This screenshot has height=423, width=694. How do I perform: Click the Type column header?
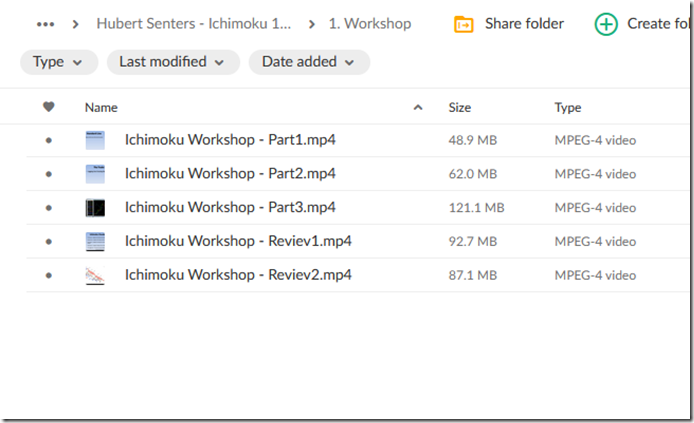(568, 107)
